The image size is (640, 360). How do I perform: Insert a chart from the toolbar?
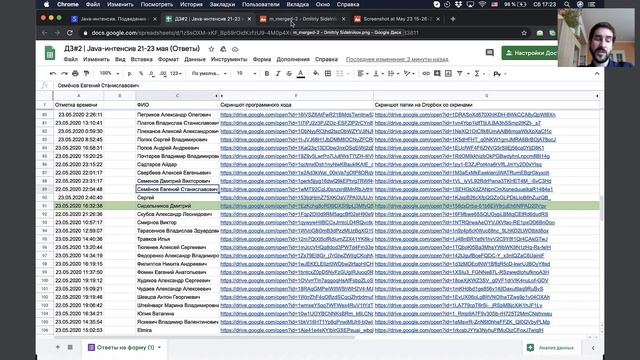coord(448,73)
